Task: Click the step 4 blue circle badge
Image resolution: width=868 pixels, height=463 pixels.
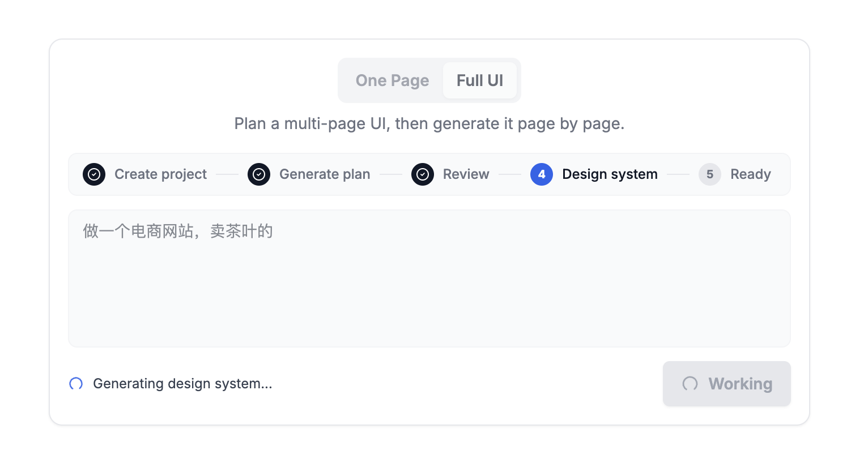Action: click(x=542, y=174)
